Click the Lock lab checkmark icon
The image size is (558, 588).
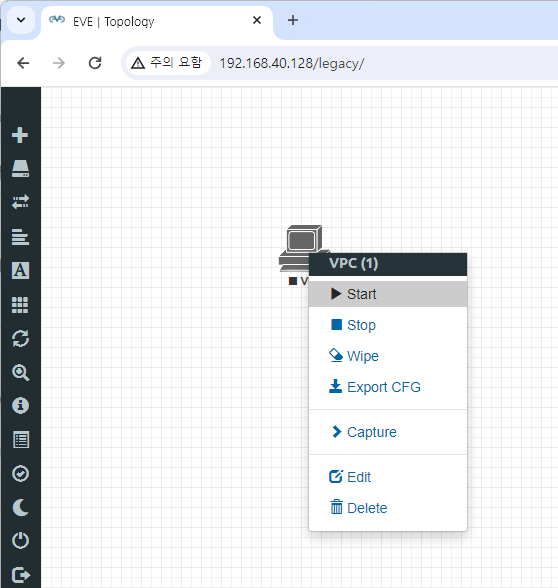click(x=20, y=474)
